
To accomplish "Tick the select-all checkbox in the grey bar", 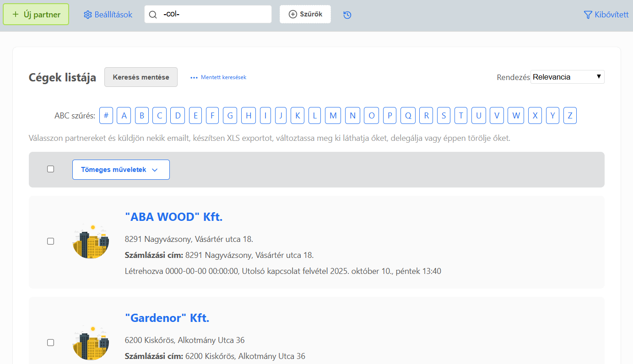I will tap(50, 169).
